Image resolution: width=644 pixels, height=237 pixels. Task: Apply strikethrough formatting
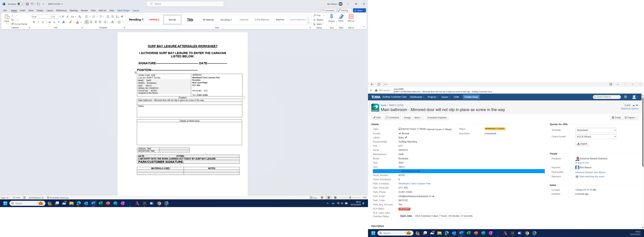tap(50, 22)
